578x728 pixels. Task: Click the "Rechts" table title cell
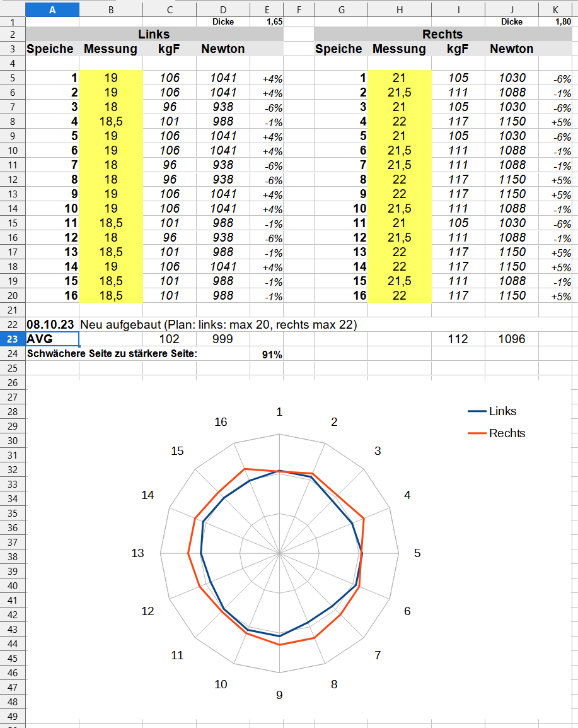pyautogui.click(x=442, y=34)
